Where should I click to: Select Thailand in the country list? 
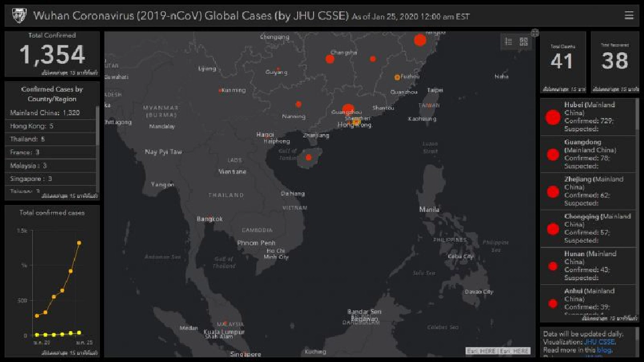(x=27, y=139)
